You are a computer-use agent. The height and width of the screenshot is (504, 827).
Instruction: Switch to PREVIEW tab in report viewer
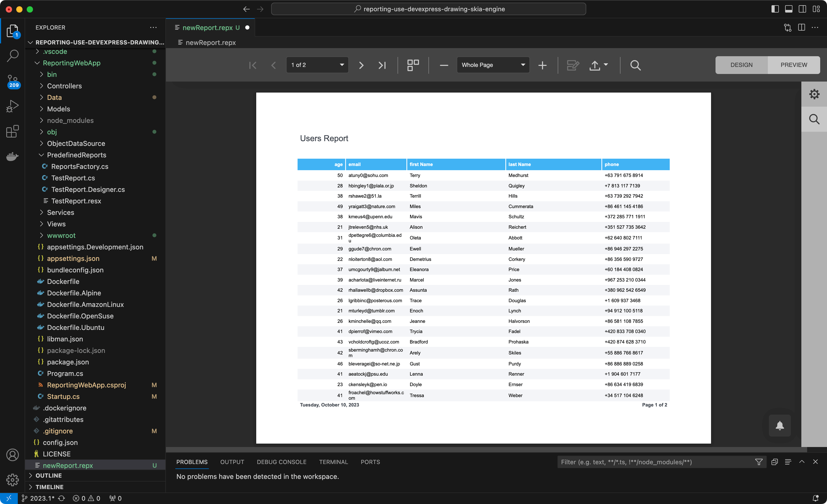click(x=794, y=65)
